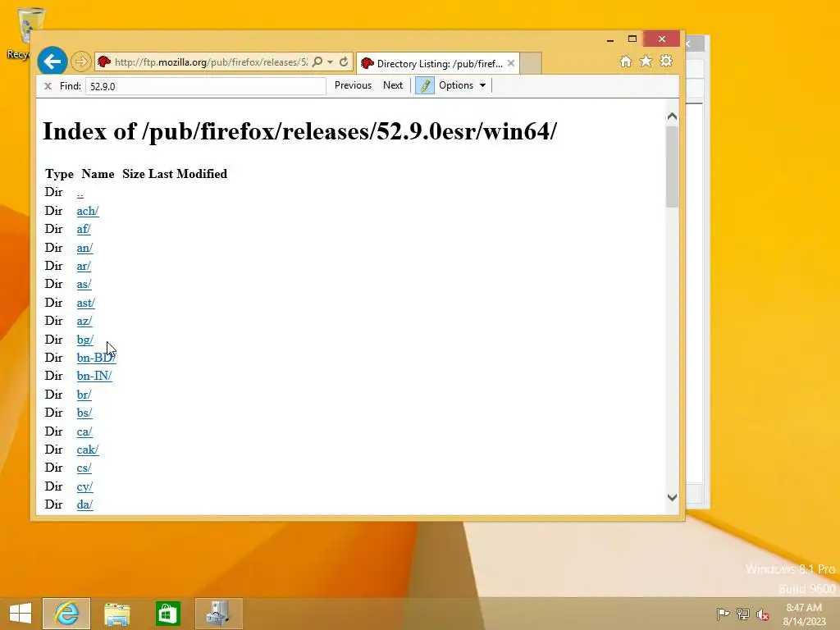This screenshot has width=840, height=630.
Task: Open the as/ directory link
Action: tap(84, 285)
